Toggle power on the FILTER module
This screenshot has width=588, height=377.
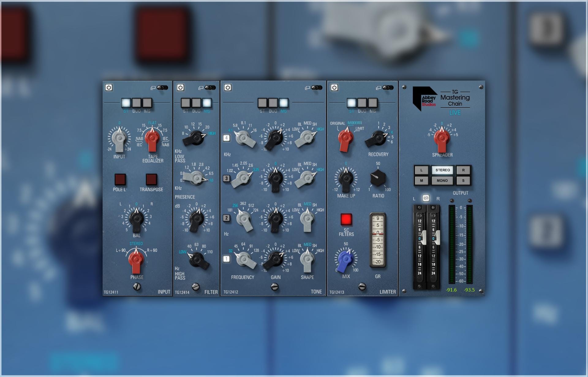(180, 88)
